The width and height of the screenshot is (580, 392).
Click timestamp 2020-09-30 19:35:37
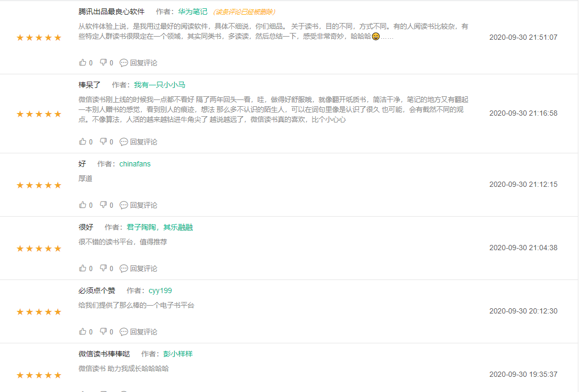pyautogui.click(x=523, y=374)
